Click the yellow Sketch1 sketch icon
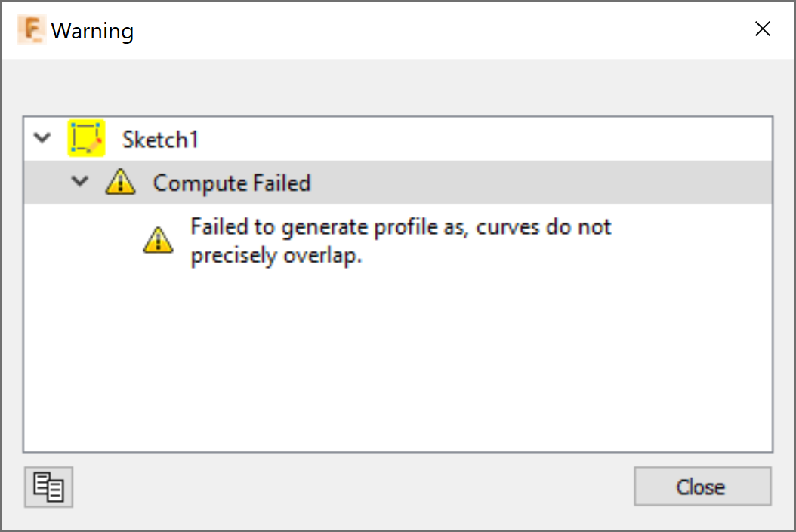This screenshot has width=796, height=532. point(86,138)
